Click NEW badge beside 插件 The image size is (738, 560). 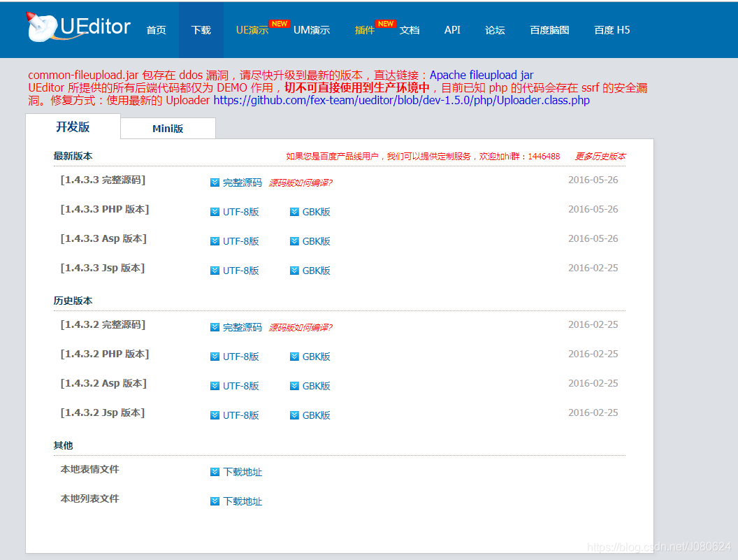[386, 24]
